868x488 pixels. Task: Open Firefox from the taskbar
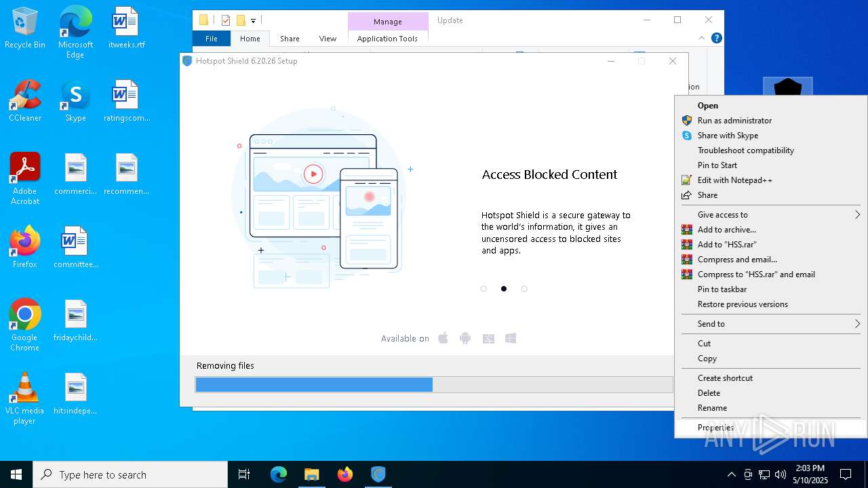[x=344, y=474]
